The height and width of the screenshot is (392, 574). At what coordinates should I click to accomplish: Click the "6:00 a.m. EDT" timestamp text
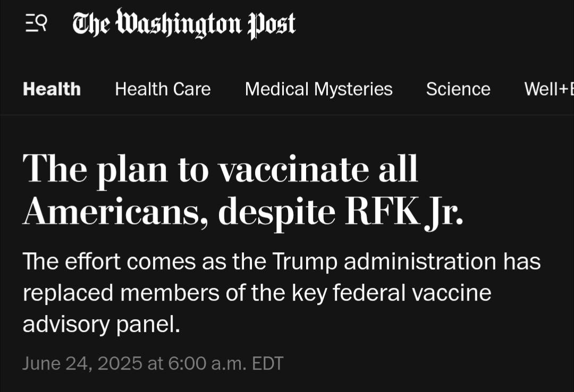[226, 364]
